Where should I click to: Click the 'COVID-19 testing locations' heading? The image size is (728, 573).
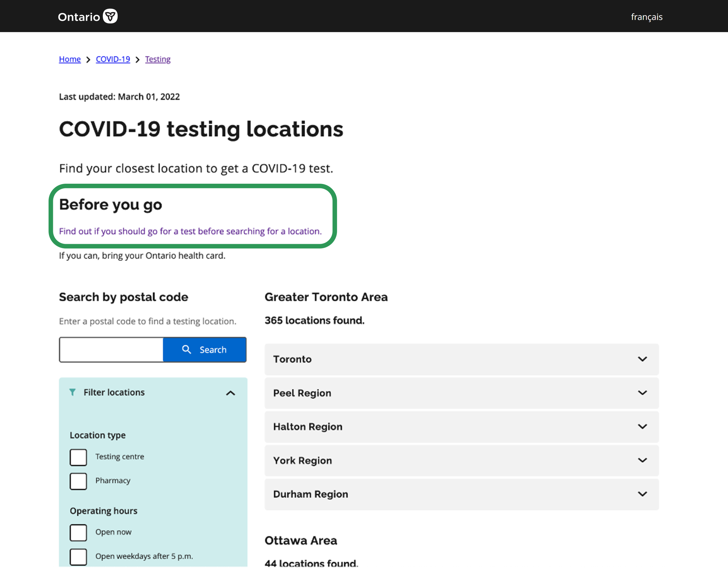pos(201,129)
